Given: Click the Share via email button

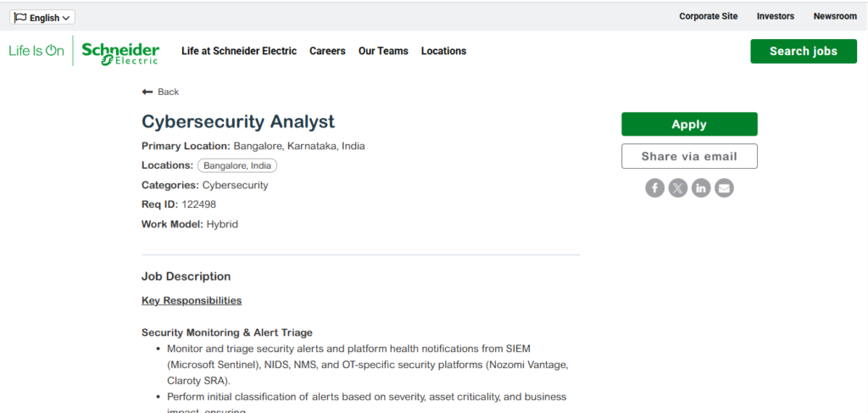Looking at the screenshot, I should 689,156.
